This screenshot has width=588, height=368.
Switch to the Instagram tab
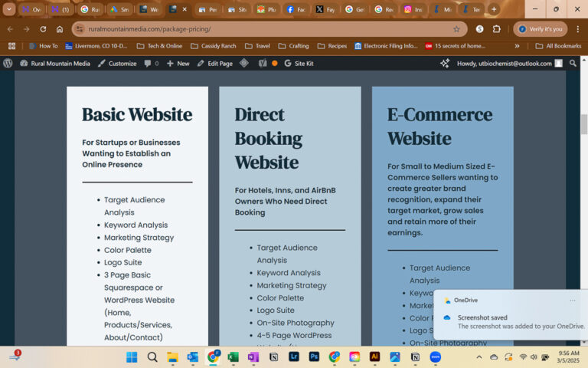pos(413,9)
